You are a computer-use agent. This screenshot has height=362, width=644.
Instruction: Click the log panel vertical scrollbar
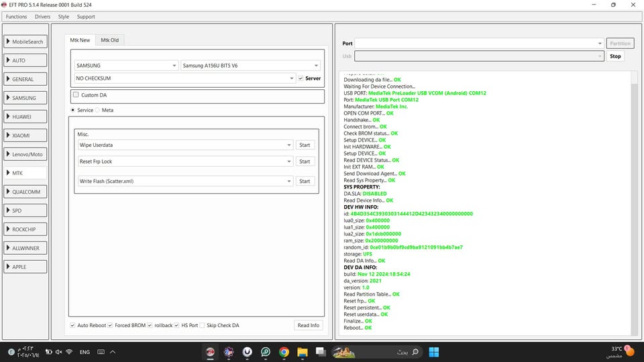tap(635, 204)
